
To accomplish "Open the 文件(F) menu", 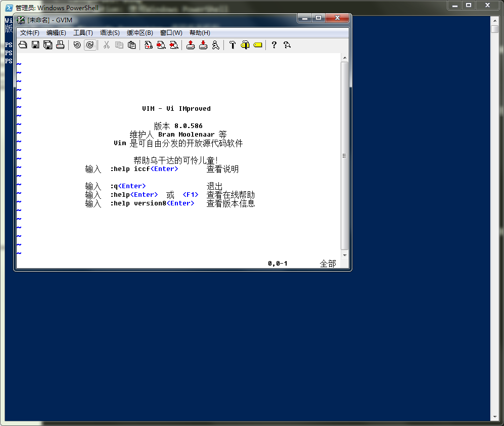I will coord(29,33).
